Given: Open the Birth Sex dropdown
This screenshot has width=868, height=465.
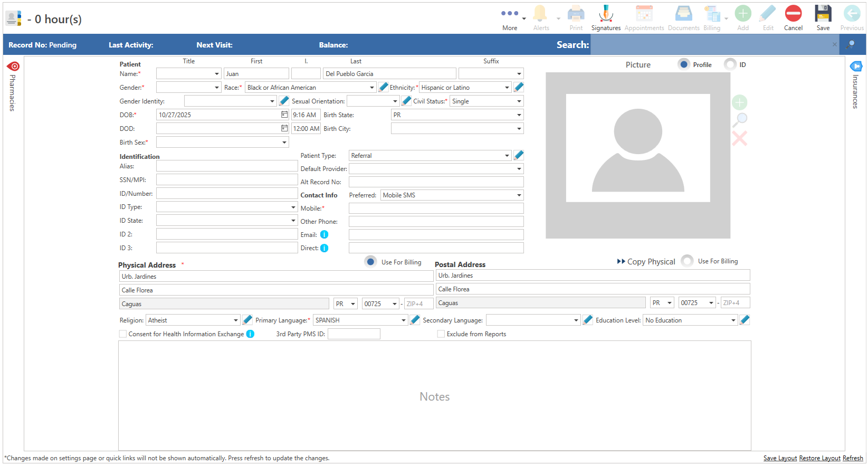Looking at the screenshot, I should [222, 143].
